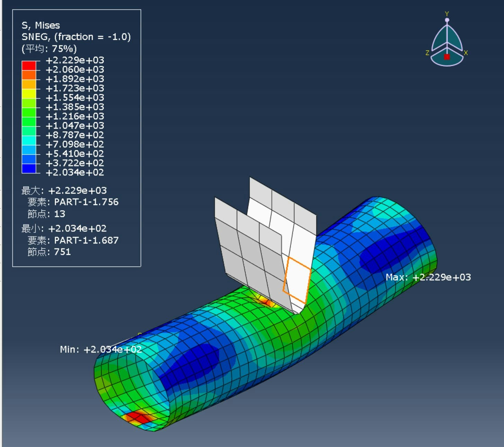Click the 'S, Mises' legend title
This screenshot has height=447, width=504.
click(41, 25)
